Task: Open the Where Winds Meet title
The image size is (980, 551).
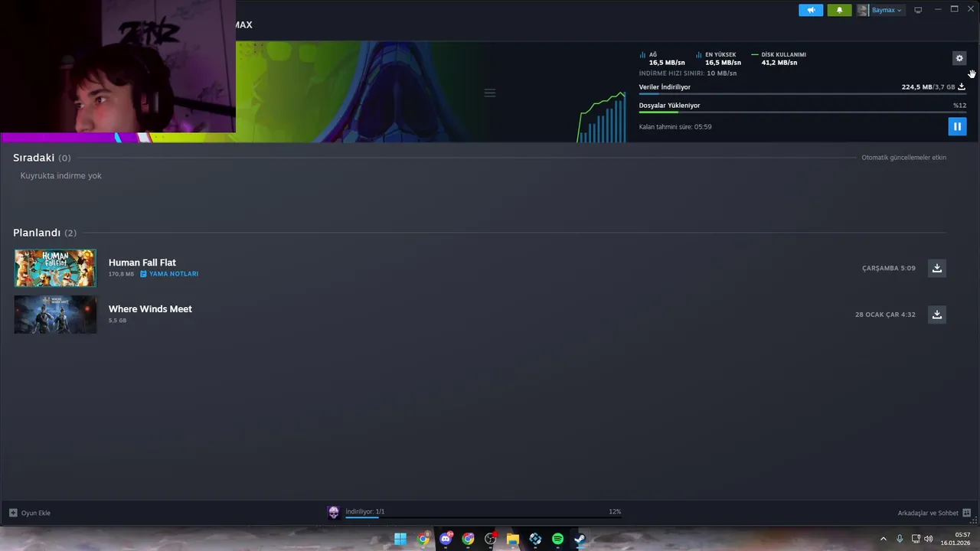Action: [x=150, y=309]
